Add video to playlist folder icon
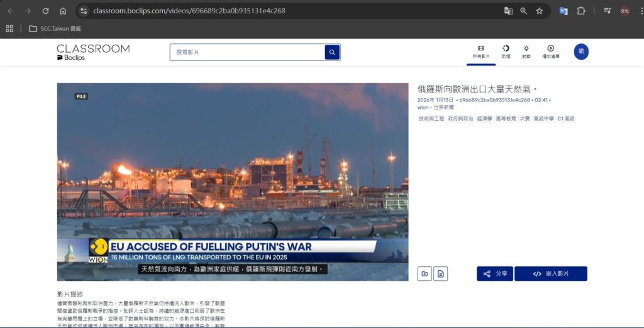The image size is (644, 328). pyautogui.click(x=425, y=274)
